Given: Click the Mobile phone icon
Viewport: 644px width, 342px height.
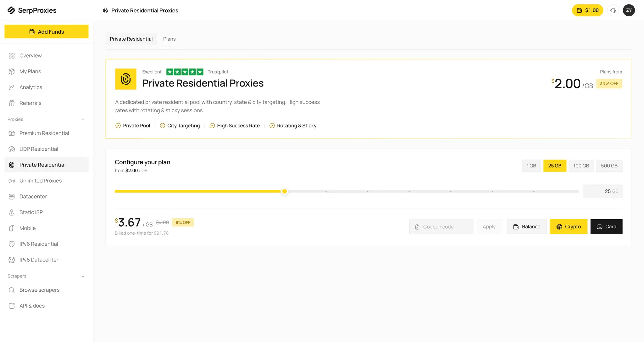Looking at the screenshot, I should (x=12, y=228).
